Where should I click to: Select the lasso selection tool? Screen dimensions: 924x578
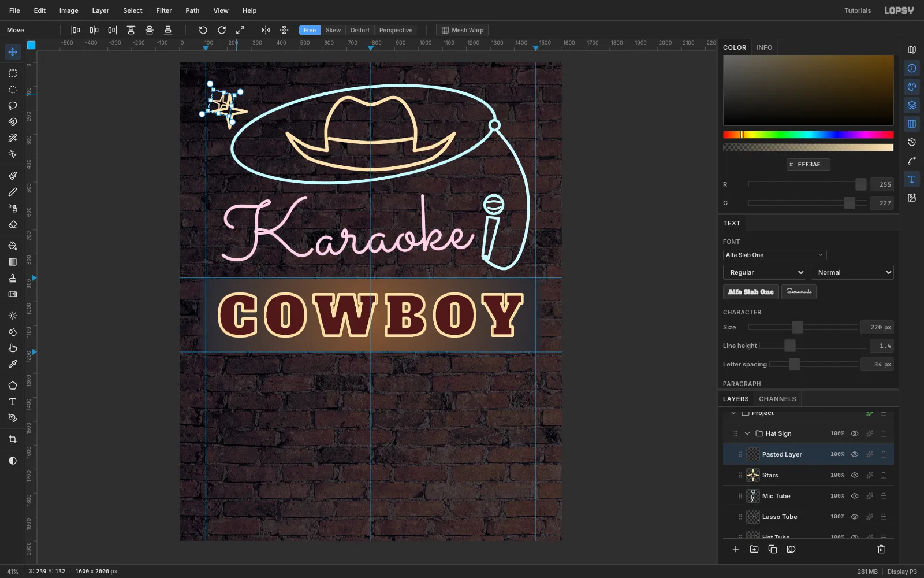pos(13,106)
